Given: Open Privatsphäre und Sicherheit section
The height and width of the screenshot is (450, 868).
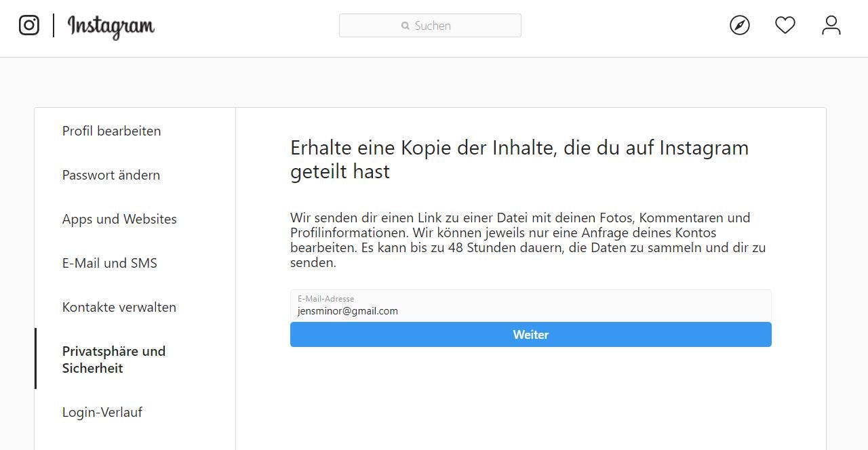Looking at the screenshot, I should [x=114, y=359].
